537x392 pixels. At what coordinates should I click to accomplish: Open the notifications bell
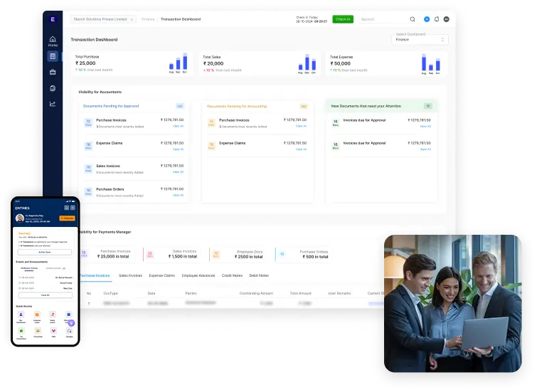point(437,19)
